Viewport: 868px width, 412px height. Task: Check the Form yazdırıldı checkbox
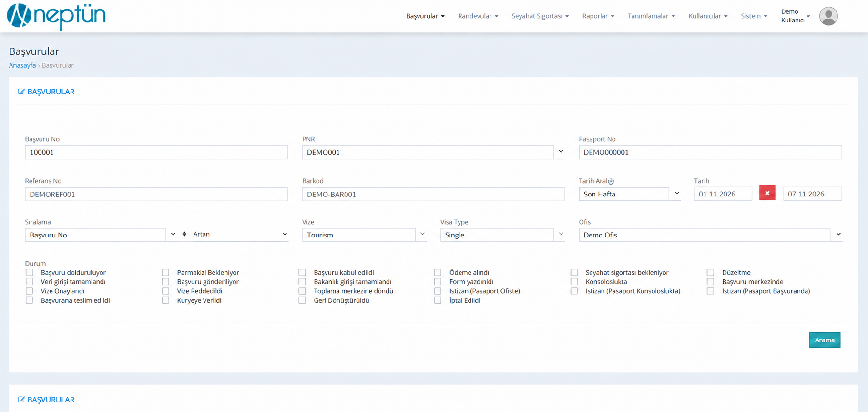point(438,282)
